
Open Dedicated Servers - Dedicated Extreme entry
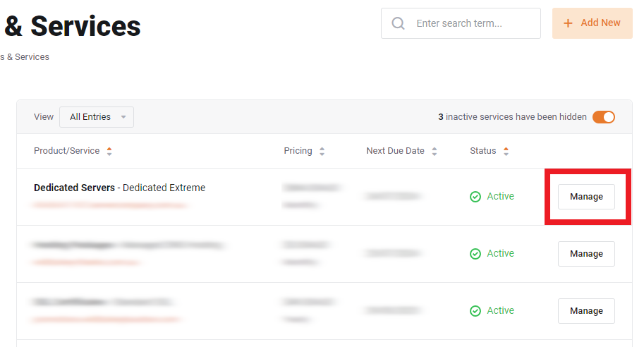(x=120, y=188)
